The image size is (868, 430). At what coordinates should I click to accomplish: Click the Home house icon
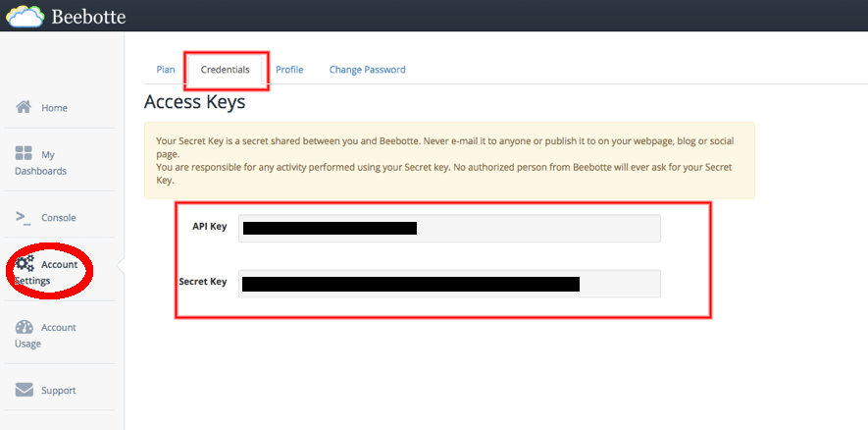point(25,107)
